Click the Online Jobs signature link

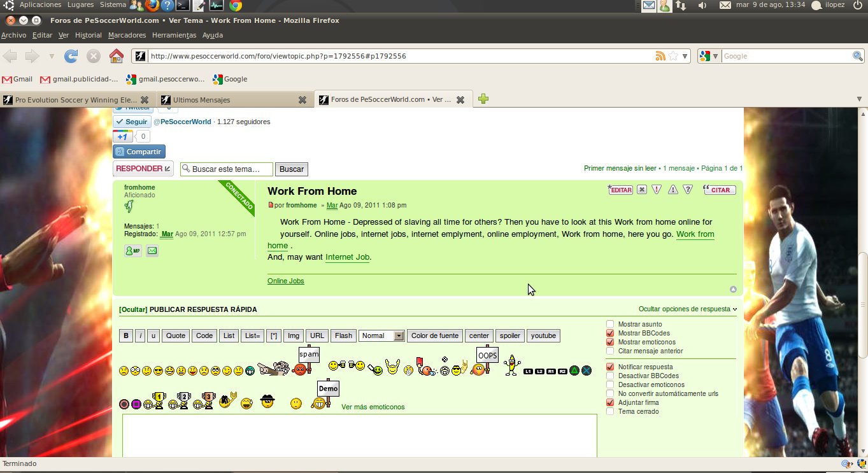(x=285, y=281)
